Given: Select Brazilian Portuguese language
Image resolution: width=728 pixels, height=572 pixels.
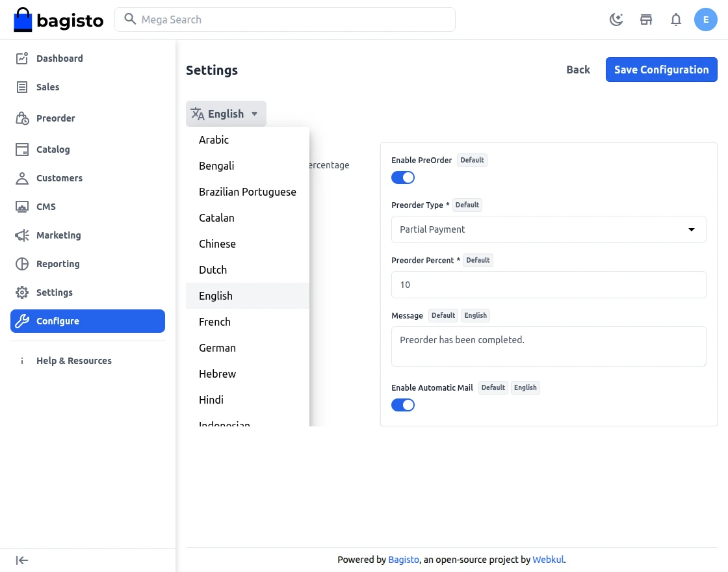Looking at the screenshot, I should 248,192.
